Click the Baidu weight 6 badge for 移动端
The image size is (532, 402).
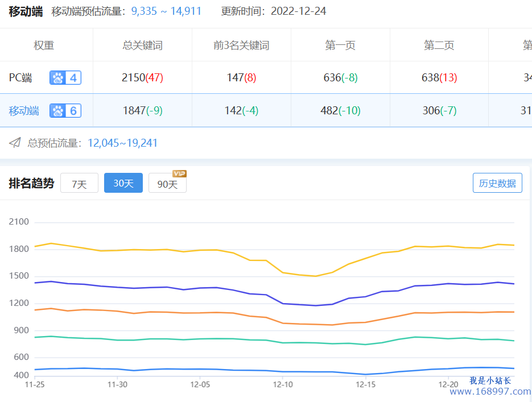(65, 110)
